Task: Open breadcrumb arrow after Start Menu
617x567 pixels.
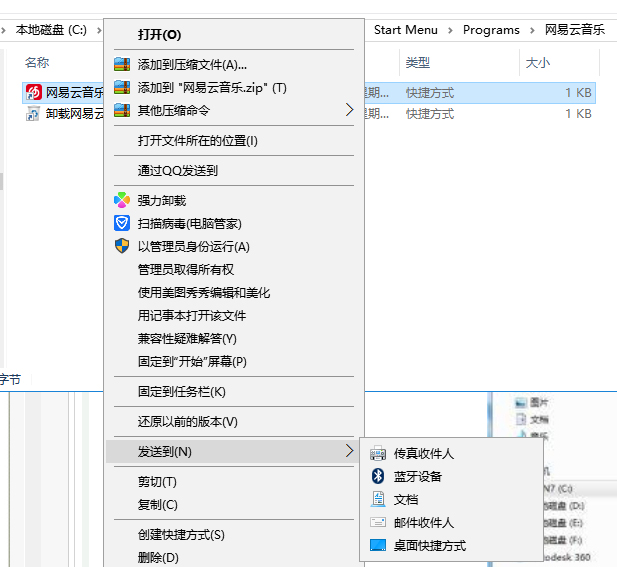Action: click(x=450, y=30)
